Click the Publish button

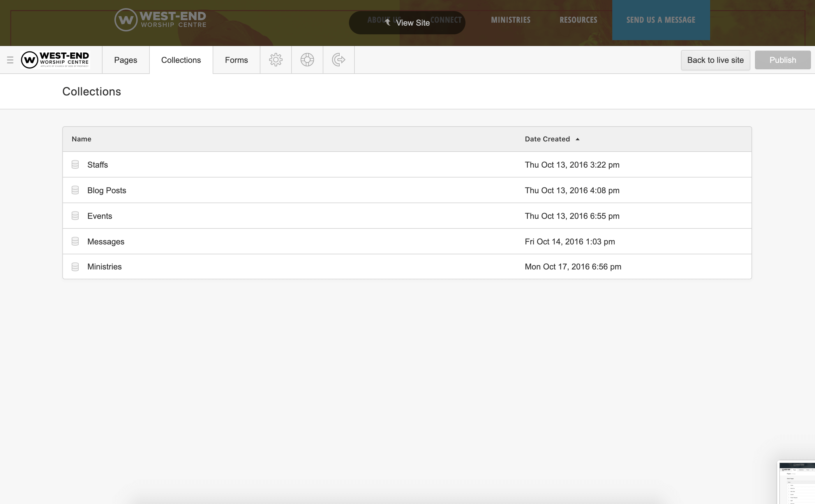783,60
